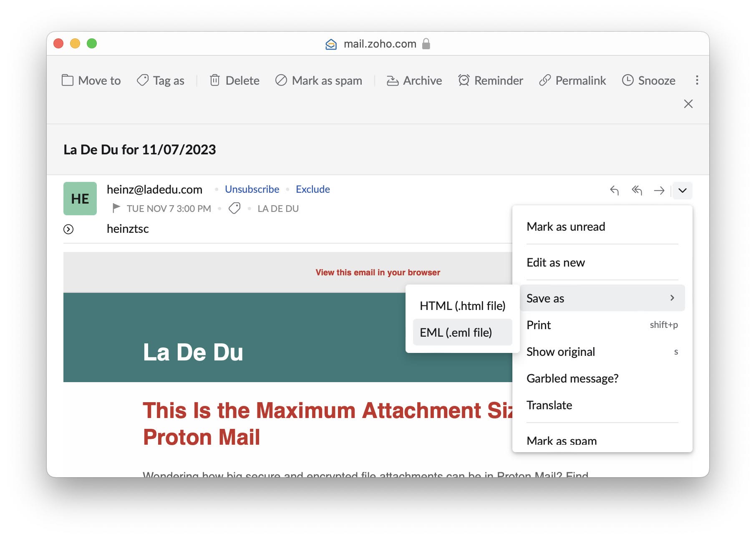Click the Delete trash icon

pyautogui.click(x=214, y=80)
